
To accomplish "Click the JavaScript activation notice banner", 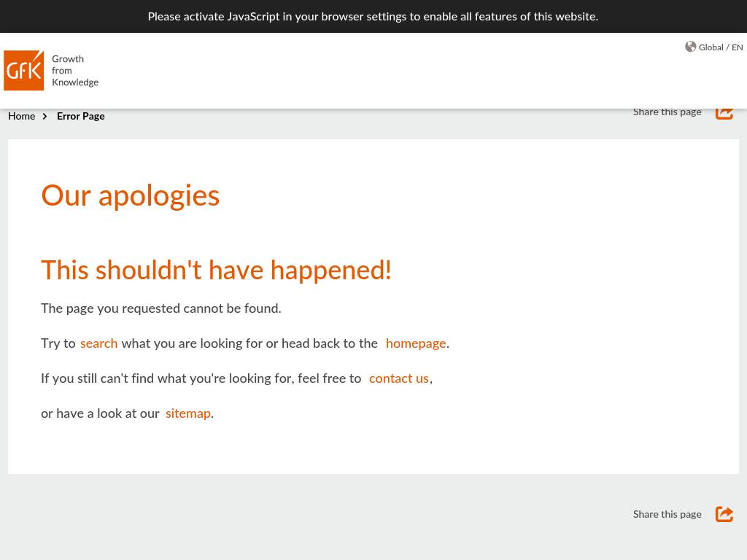I will click(373, 16).
